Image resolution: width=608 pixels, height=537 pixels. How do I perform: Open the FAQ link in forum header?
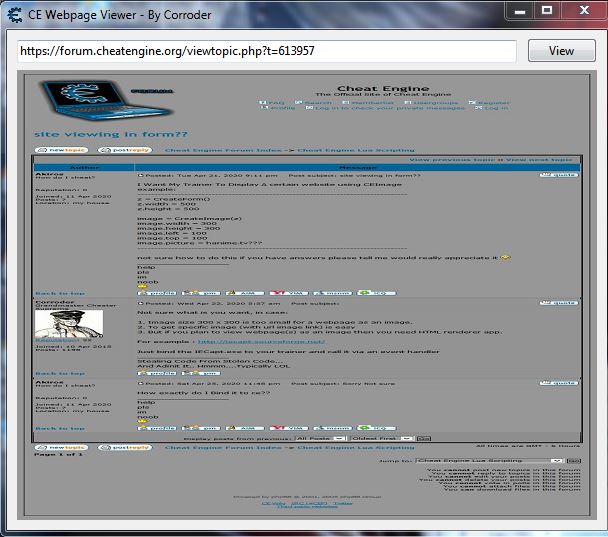tap(272, 103)
